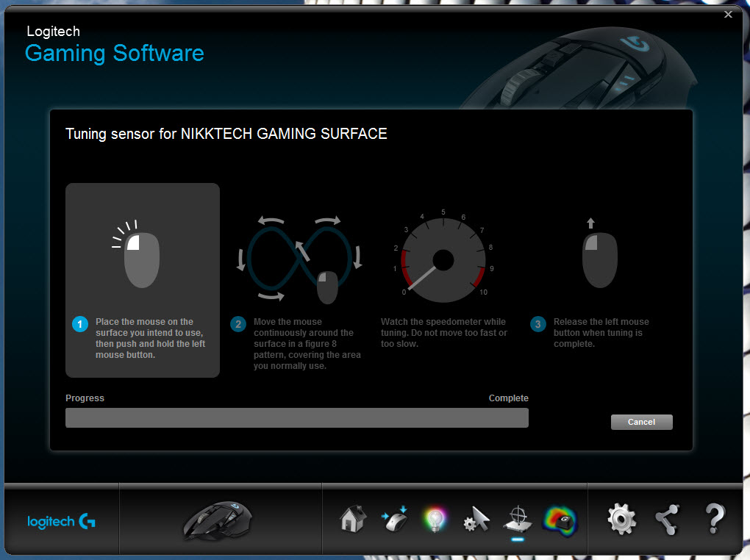Open the share icon
Screen dimensions: 750x560
667,520
